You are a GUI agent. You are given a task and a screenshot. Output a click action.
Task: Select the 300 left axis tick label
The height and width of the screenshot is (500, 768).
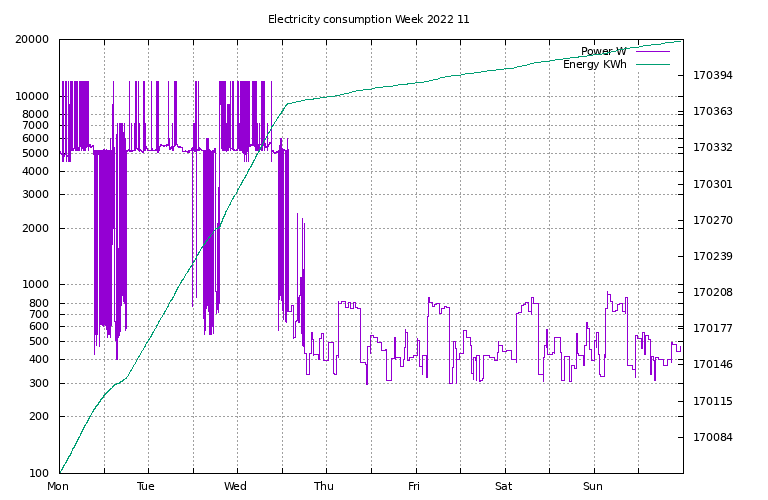coord(39,383)
